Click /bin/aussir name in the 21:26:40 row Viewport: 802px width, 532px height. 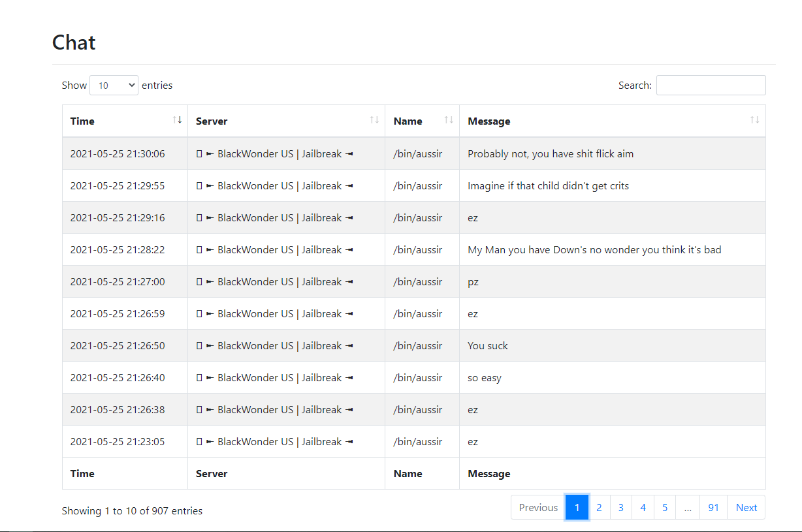[x=418, y=378]
